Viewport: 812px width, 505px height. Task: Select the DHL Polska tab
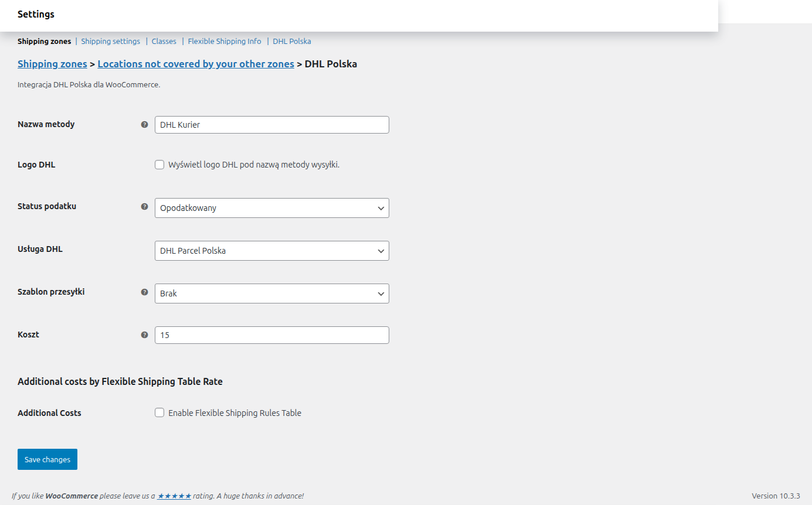[x=291, y=41]
